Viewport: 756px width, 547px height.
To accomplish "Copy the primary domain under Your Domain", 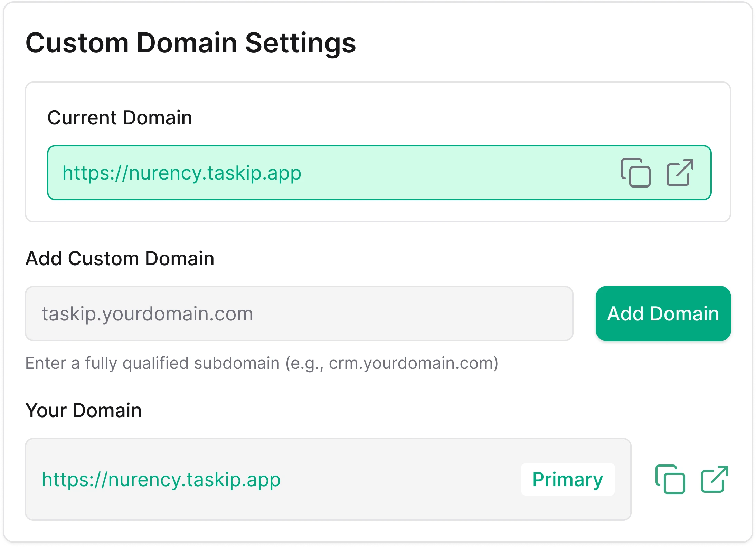I will [670, 479].
